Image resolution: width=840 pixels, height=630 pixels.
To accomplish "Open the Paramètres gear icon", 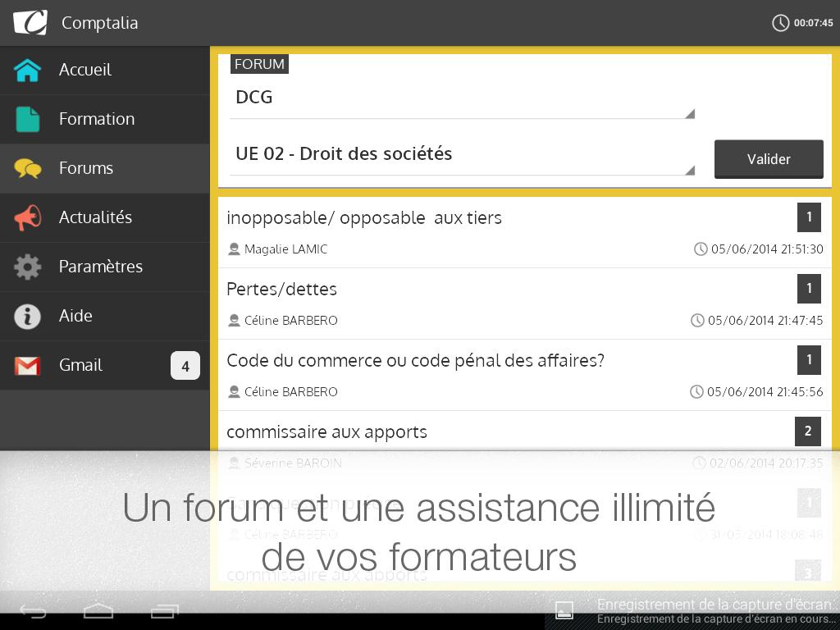I will click(x=28, y=267).
